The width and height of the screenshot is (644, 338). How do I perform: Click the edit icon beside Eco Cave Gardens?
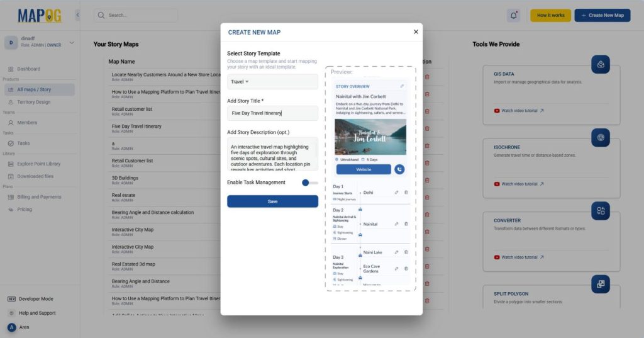396,269
